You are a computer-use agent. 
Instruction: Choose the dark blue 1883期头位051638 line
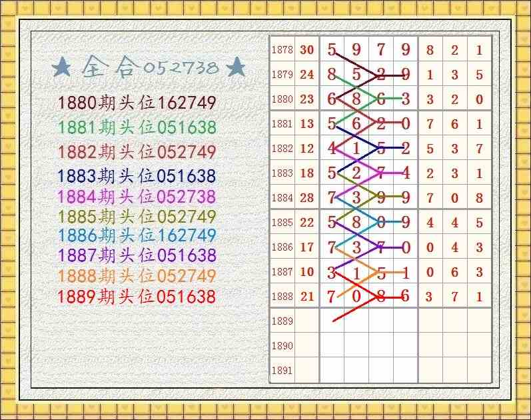[x=137, y=176]
